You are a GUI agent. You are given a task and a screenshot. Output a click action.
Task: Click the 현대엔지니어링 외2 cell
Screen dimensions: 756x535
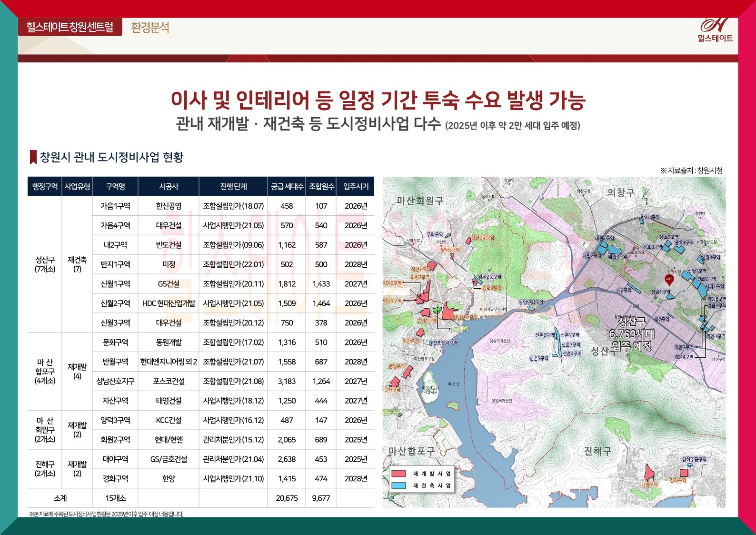tap(169, 362)
